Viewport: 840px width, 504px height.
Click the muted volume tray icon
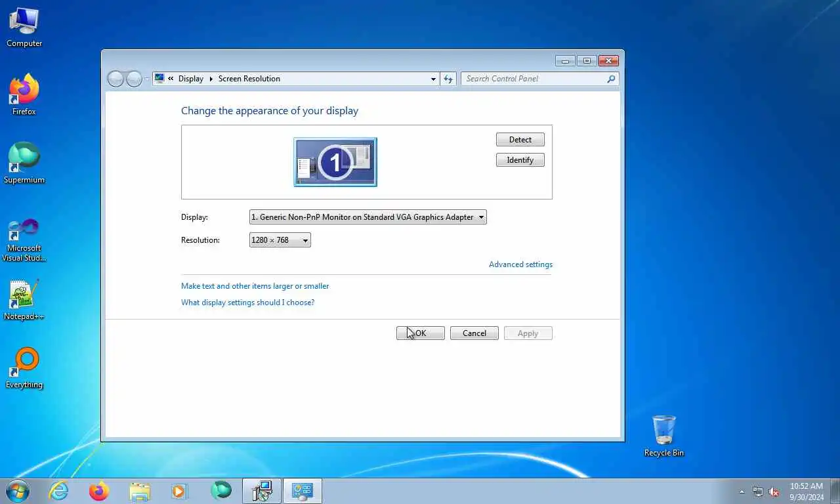click(x=774, y=492)
